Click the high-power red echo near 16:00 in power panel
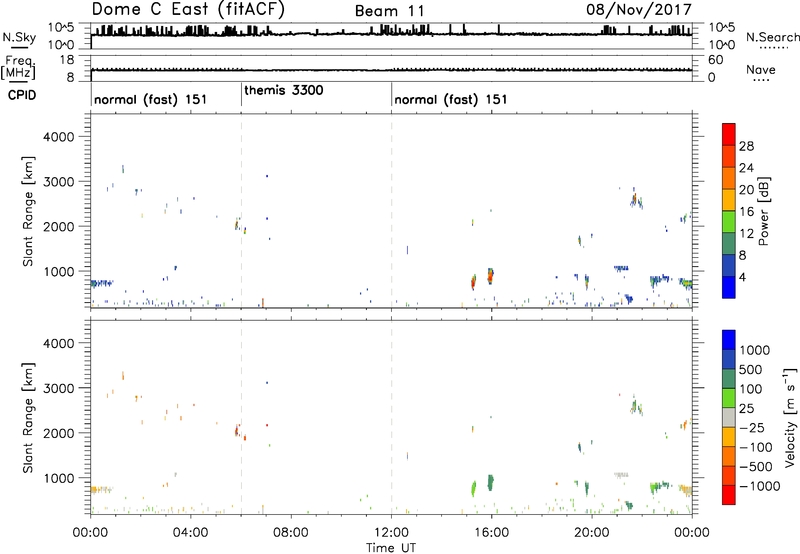 490,276
